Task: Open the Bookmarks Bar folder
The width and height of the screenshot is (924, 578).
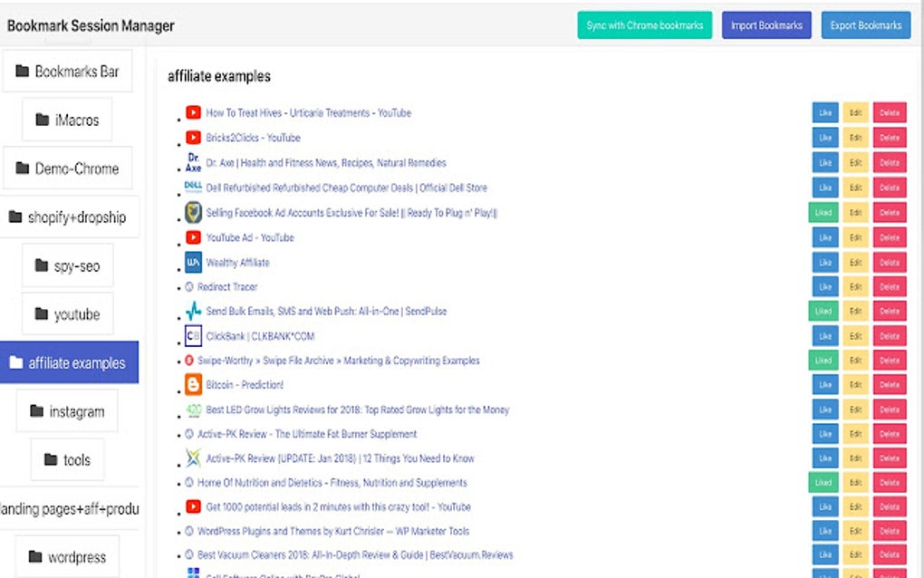Action: (67, 72)
